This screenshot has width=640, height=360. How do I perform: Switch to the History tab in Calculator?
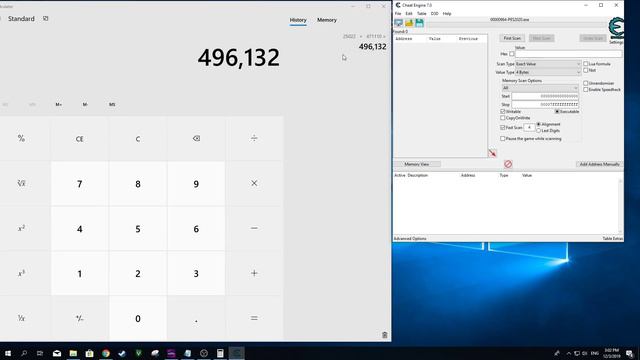click(x=298, y=20)
